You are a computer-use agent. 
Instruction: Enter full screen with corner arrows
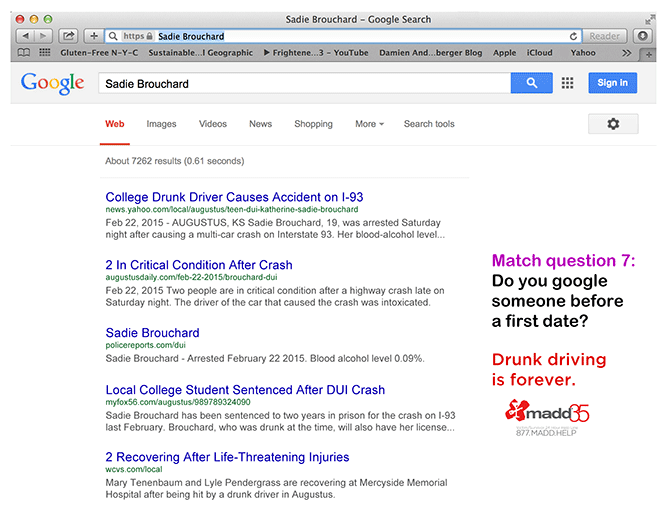649,19
